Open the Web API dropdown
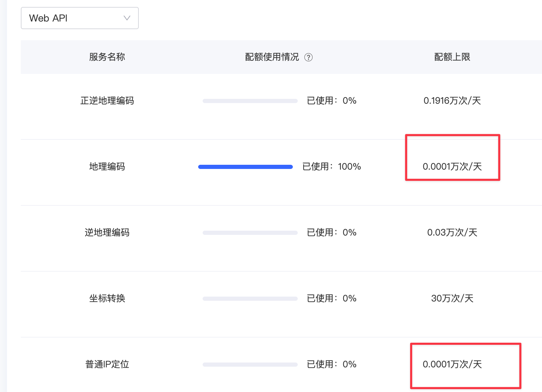542x392 pixels. (x=80, y=18)
